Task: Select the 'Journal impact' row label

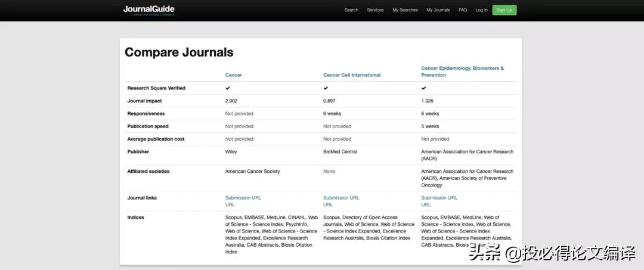Action: click(x=144, y=101)
